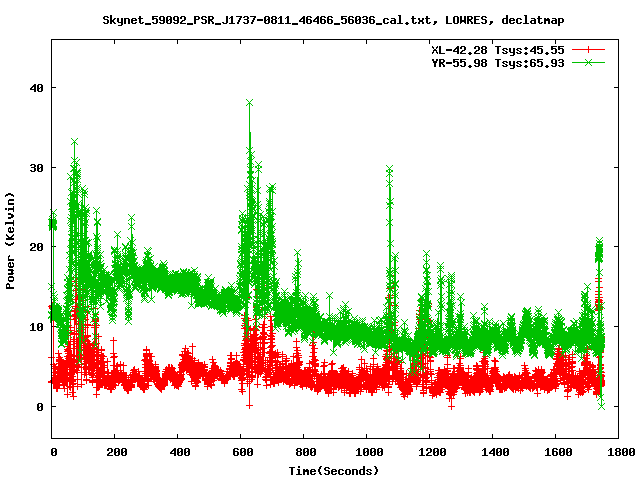Viewport: 640px width, 480px height.
Task: Click the x-axis tick label "1600"
Action: (558, 452)
